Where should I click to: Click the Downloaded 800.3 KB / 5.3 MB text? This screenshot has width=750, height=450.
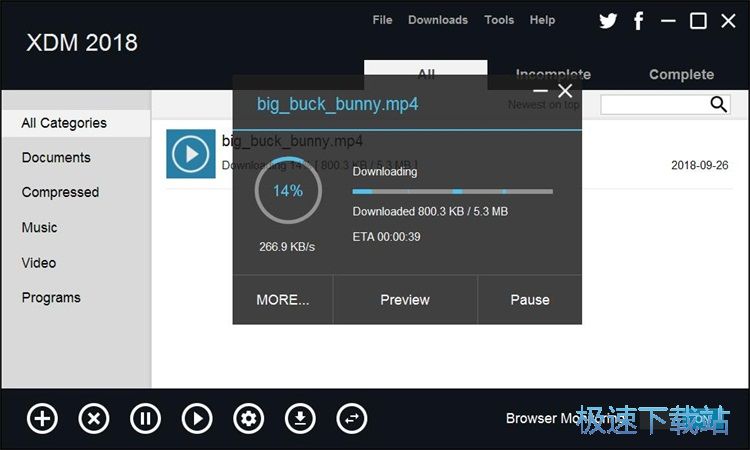430,211
